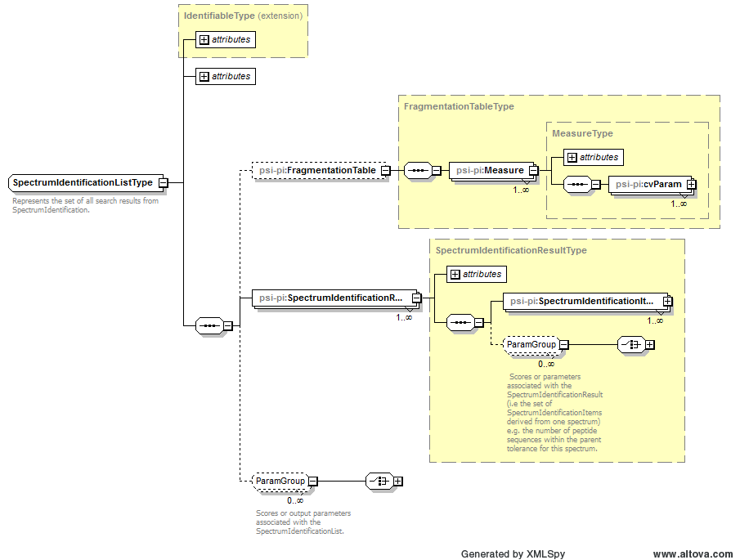Click the any-attribute icon beside bottom ParamGroup

[x=378, y=481]
